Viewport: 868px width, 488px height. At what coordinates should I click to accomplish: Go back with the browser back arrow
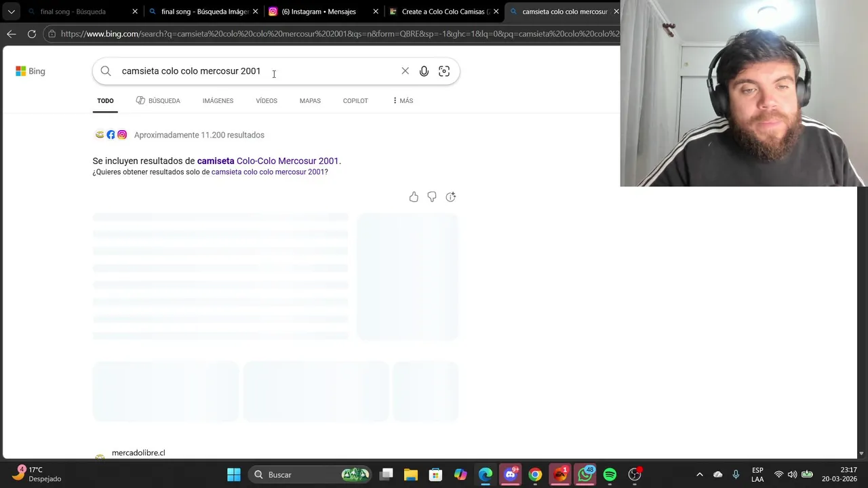[x=12, y=34]
